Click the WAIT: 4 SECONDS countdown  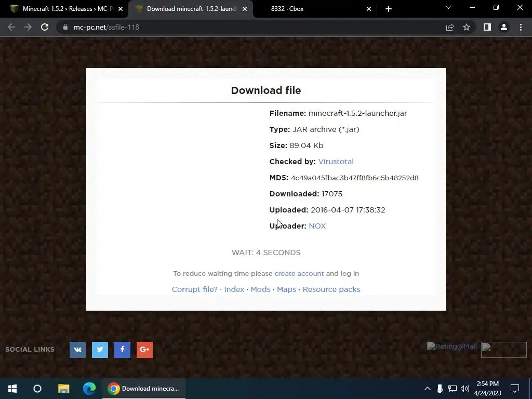[x=266, y=252]
